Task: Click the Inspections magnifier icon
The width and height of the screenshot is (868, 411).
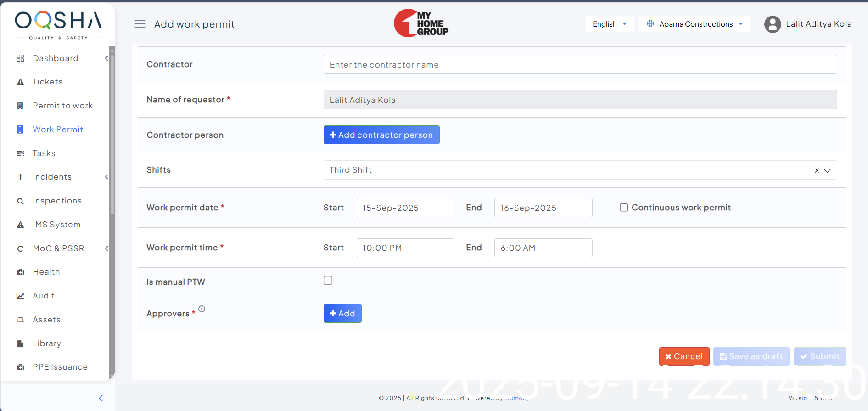Action: pos(20,201)
